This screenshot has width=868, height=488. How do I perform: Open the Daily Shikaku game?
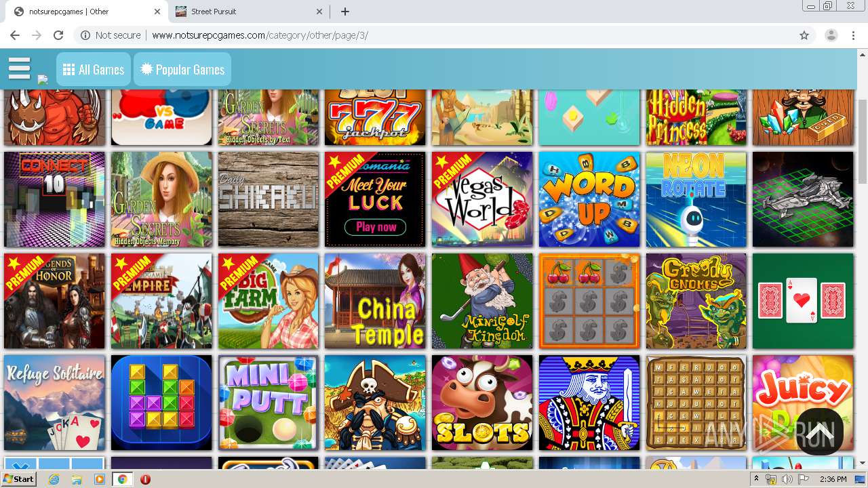click(x=269, y=199)
